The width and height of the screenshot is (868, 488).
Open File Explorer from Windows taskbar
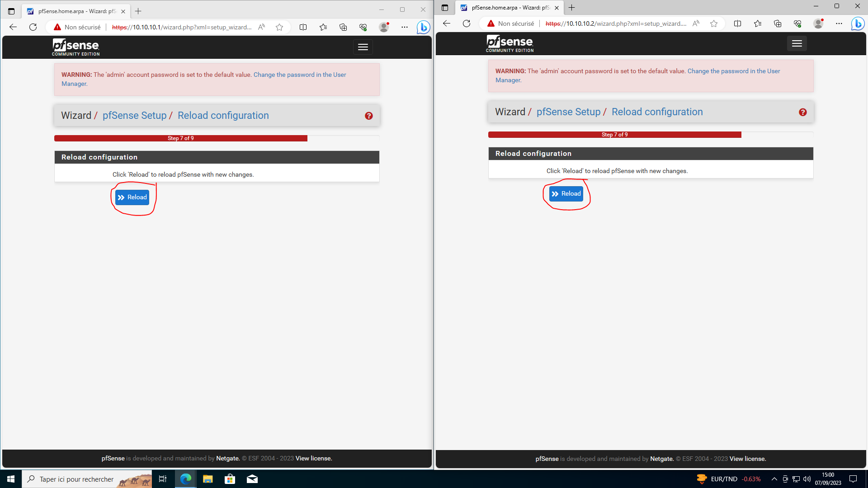click(x=208, y=479)
